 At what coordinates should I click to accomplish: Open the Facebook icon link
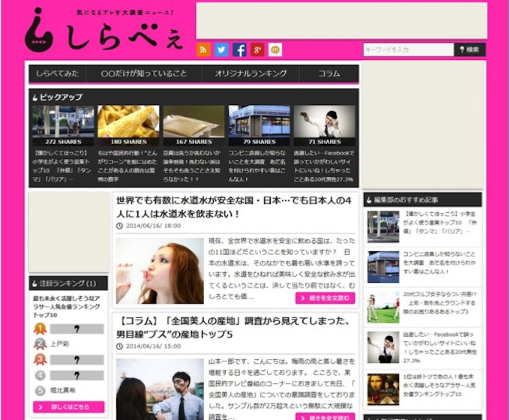(239, 49)
